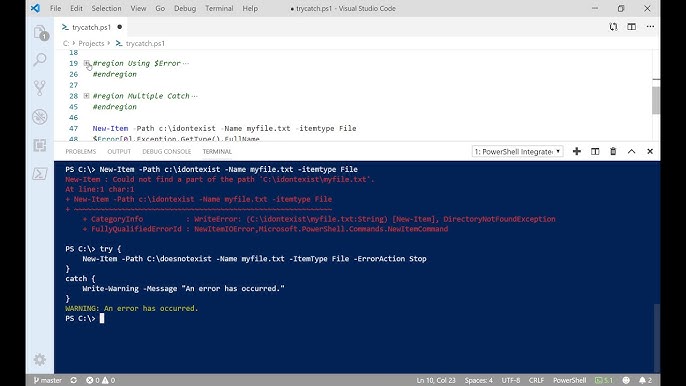The image size is (686, 386).
Task: Open the Explorer view in activity bar
Action: (x=40, y=33)
